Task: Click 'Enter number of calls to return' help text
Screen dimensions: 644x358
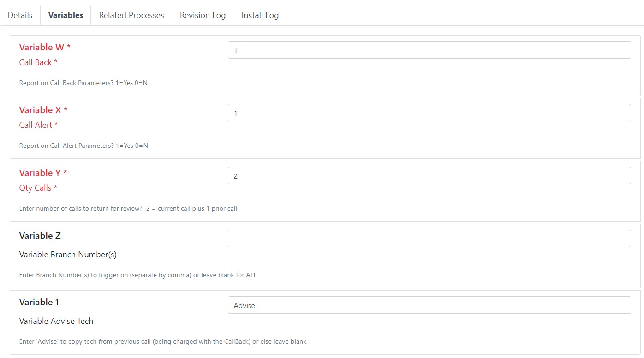Action: pos(128,209)
